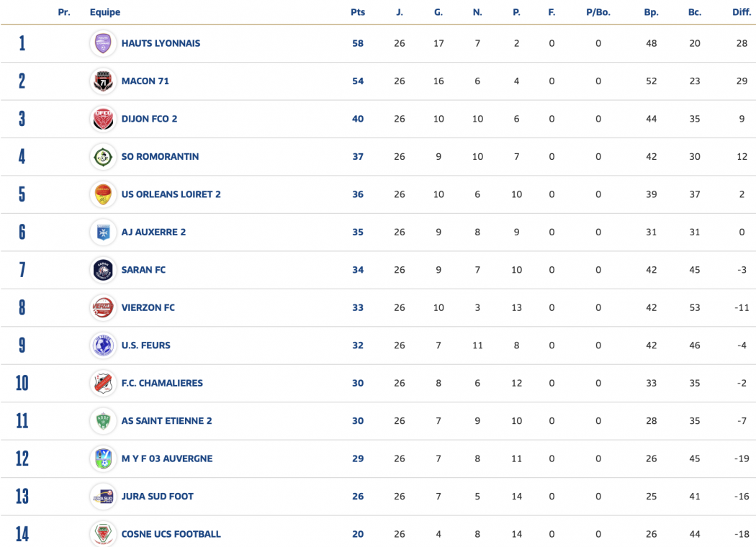Click the Saran FC club badge

[x=103, y=270]
